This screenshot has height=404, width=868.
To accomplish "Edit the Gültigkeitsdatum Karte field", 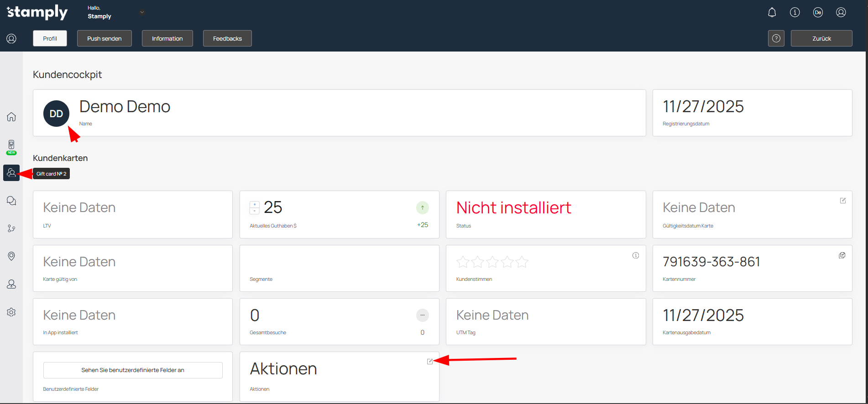I will 842,201.
